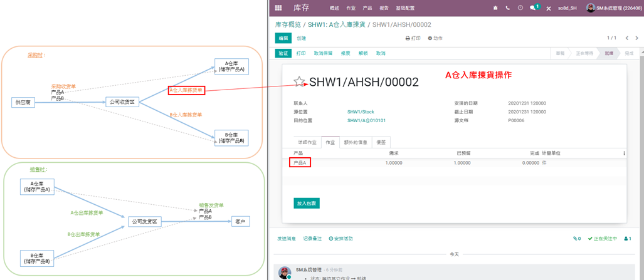Click the paperclip attachments count
This screenshot has width=644, height=280.
coord(577,239)
